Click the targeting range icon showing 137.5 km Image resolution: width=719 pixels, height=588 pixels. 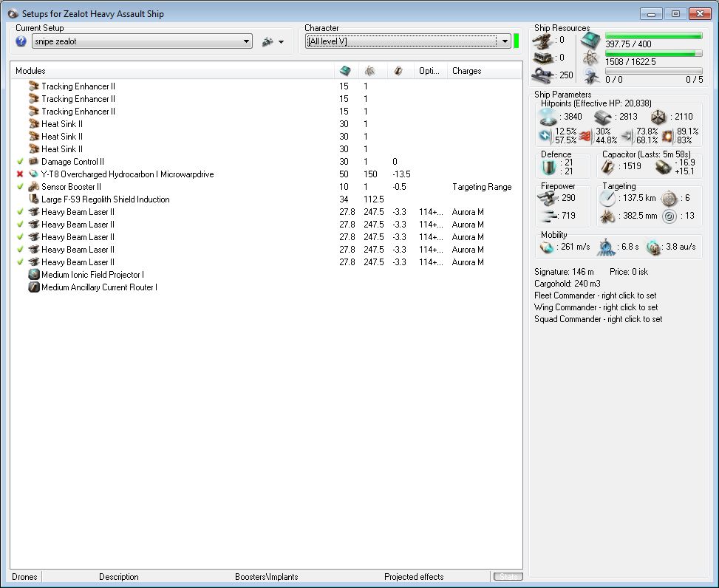click(x=607, y=198)
